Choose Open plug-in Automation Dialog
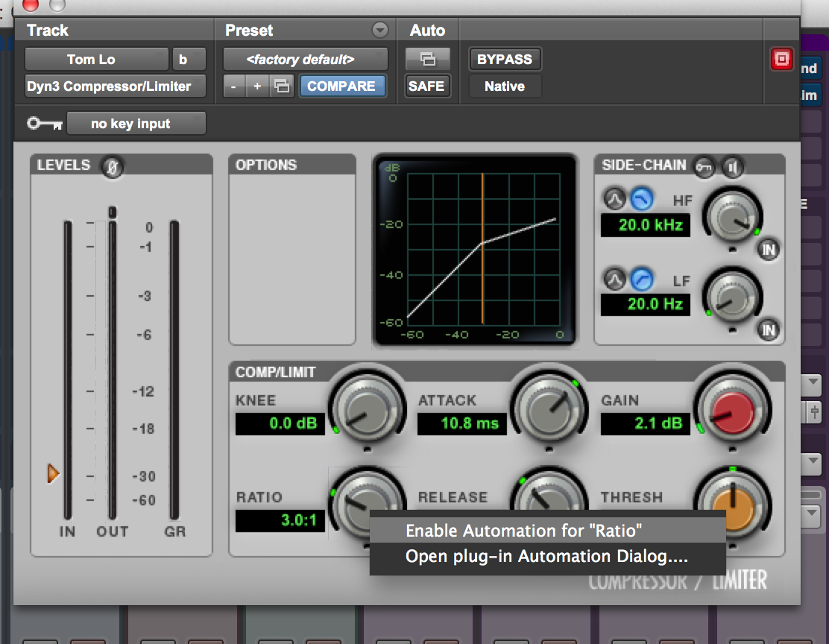Viewport: 829px width, 644px height. [546, 556]
